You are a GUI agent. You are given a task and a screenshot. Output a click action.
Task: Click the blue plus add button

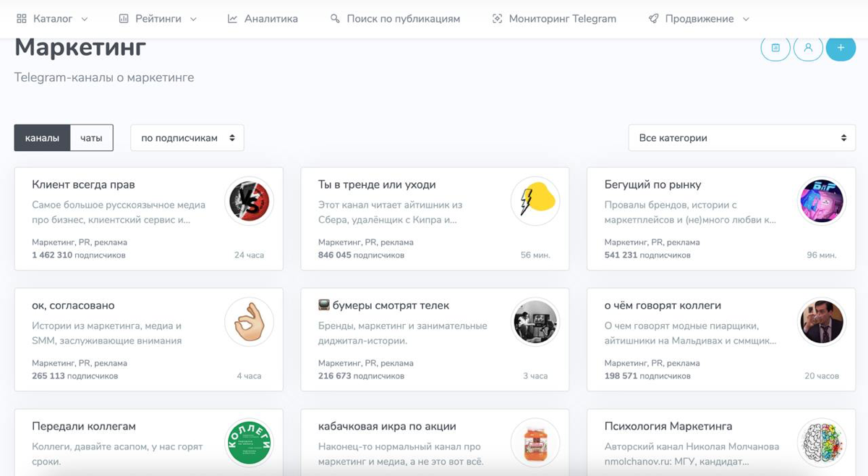pyautogui.click(x=841, y=48)
